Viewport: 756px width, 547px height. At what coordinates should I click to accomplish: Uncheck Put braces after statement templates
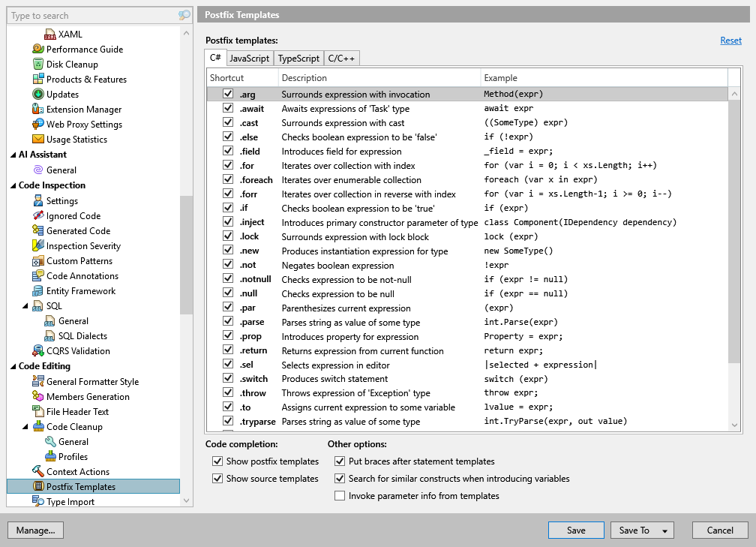[340, 461]
